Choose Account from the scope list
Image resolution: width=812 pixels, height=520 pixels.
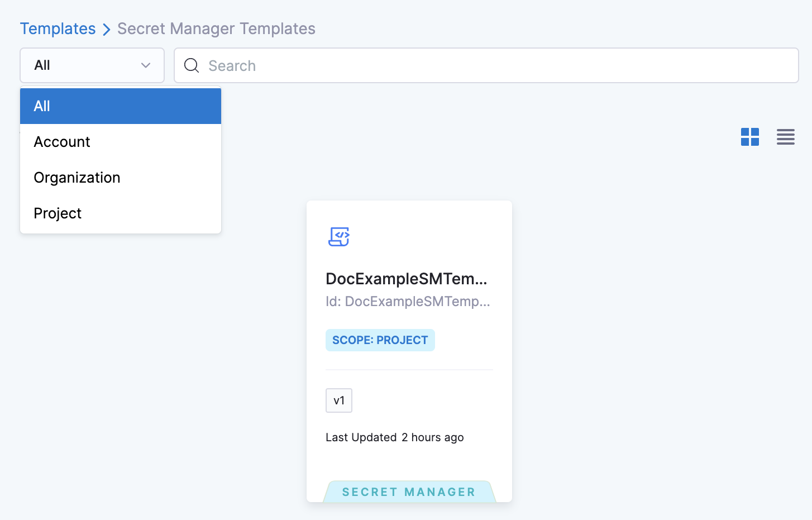(x=62, y=142)
